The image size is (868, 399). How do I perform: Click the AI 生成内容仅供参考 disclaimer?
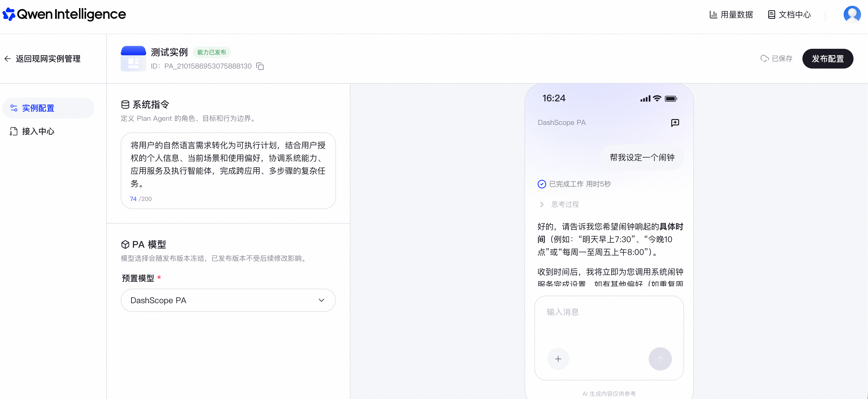[609, 393]
